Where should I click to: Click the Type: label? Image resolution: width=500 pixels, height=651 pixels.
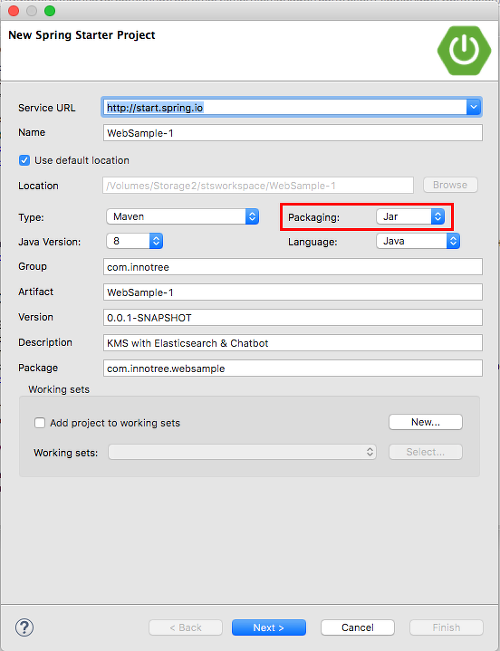pyautogui.click(x=31, y=217)
